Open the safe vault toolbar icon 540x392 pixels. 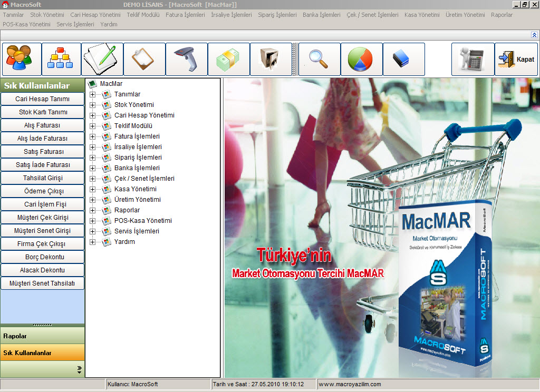point(271,59)
